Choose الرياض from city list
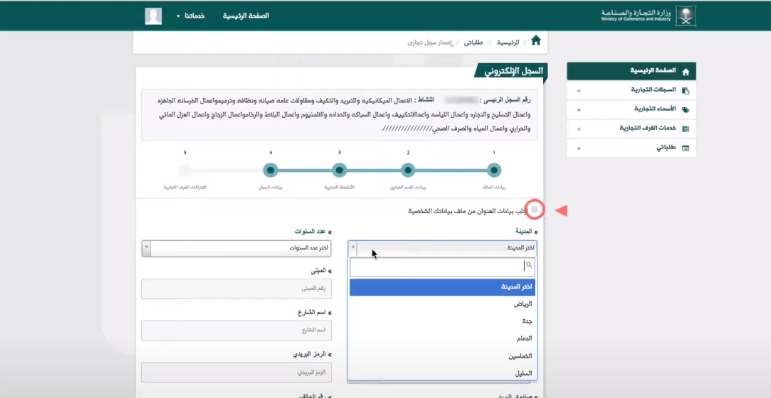Screen dimensions: 771x398 click(x=442, y=305)
